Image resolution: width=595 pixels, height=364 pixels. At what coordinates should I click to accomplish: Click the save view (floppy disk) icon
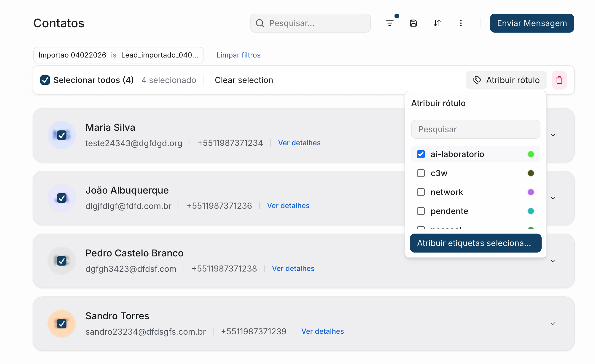(413, 23)
